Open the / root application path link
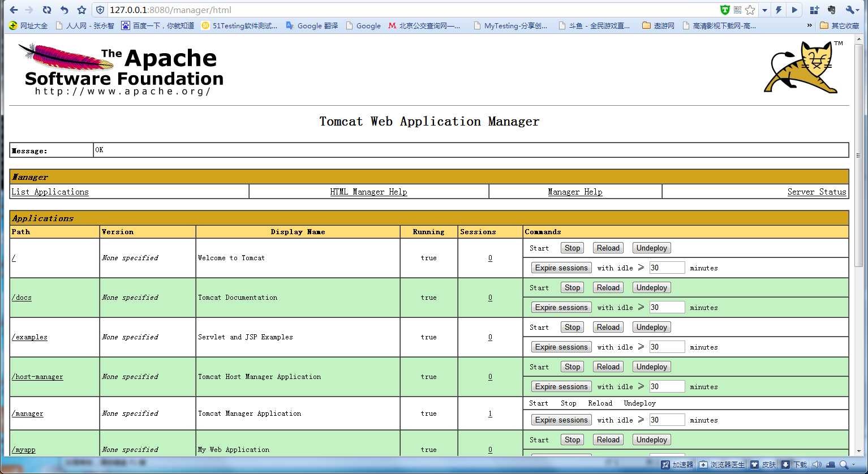The height and width of the screenshot is (474, 868). [x=14, y=258]
